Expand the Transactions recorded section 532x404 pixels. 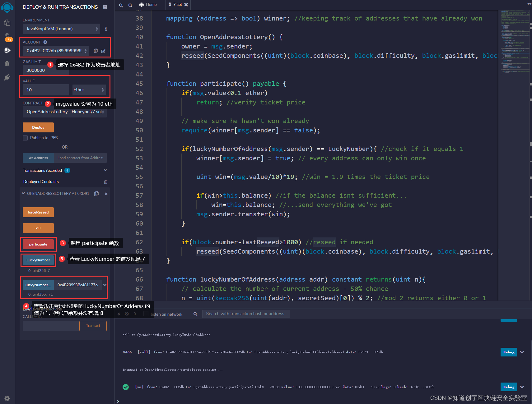coord(105,170)
